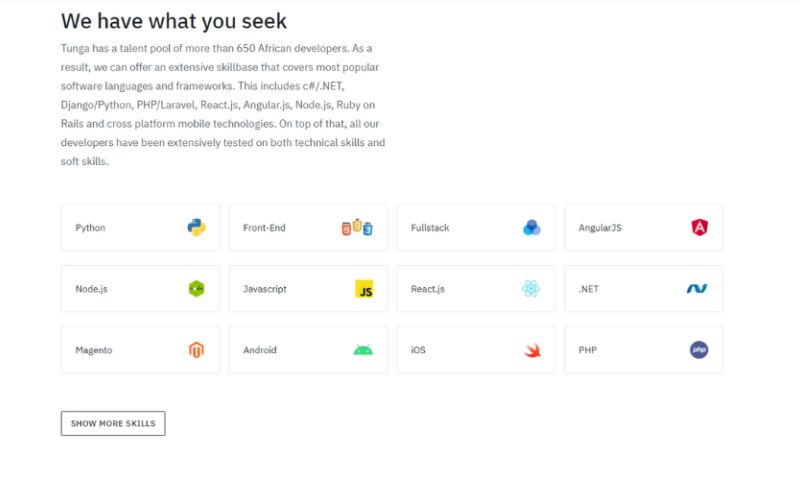Click the yellow JS Javascript icon
800x480 pixels.
pyautogui.click(x=364, y=289)
